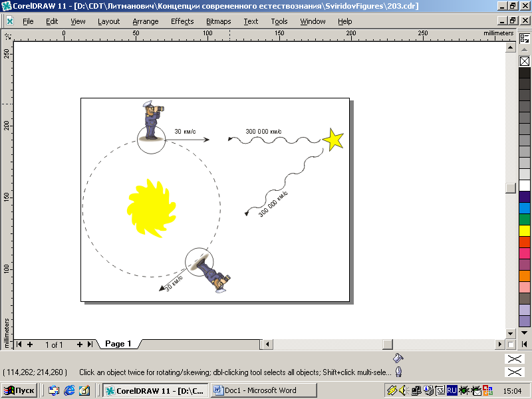Pick the bright blue swatch in the palette
Image resolution: width=532 pixels, height=399 pixels.
[x=525, y=208]
